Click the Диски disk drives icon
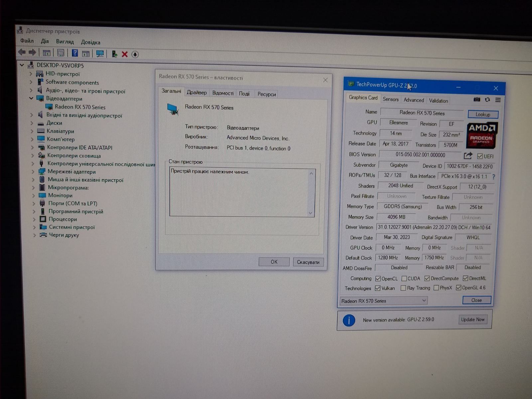This screenshot has width=532, height=399. (x=41, y=123)
